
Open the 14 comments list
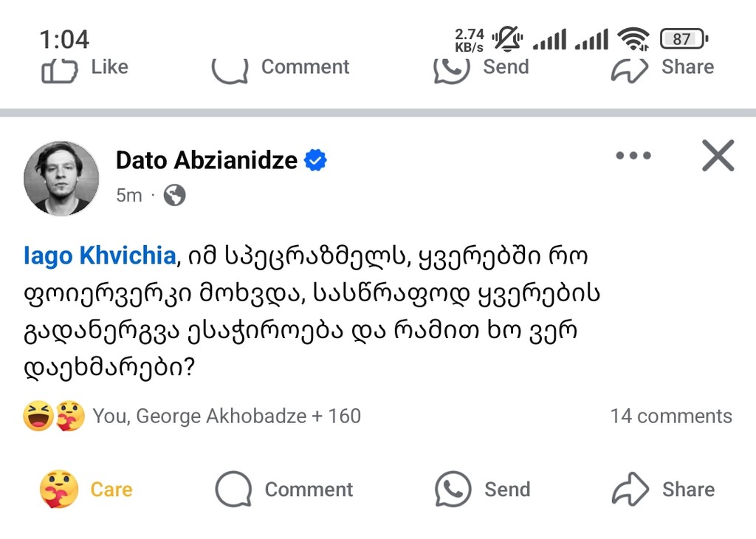670,416
